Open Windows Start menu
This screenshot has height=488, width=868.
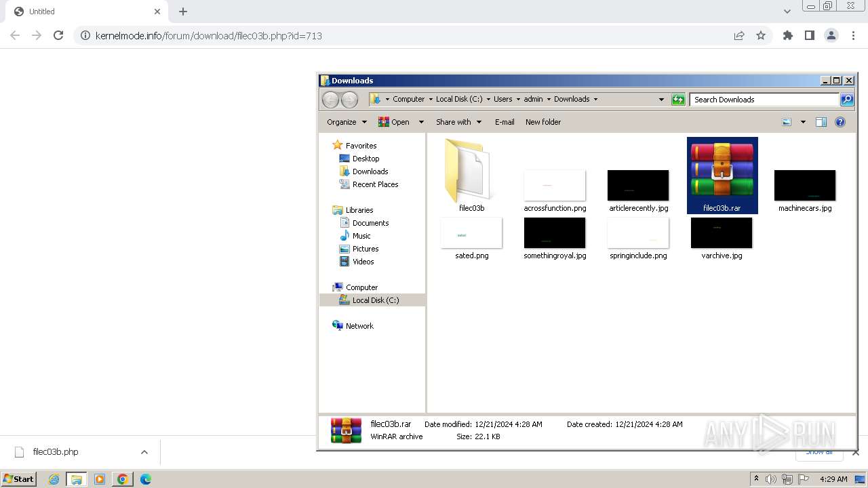click(18, 479)
